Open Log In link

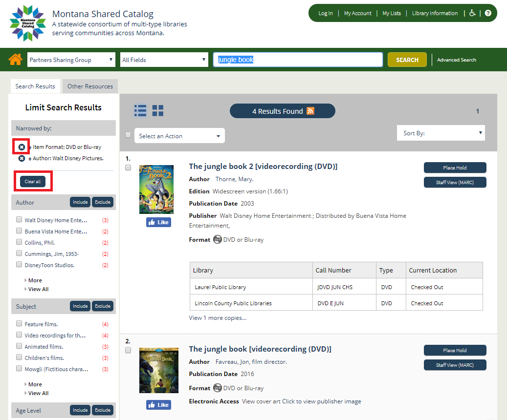point(326,13)
